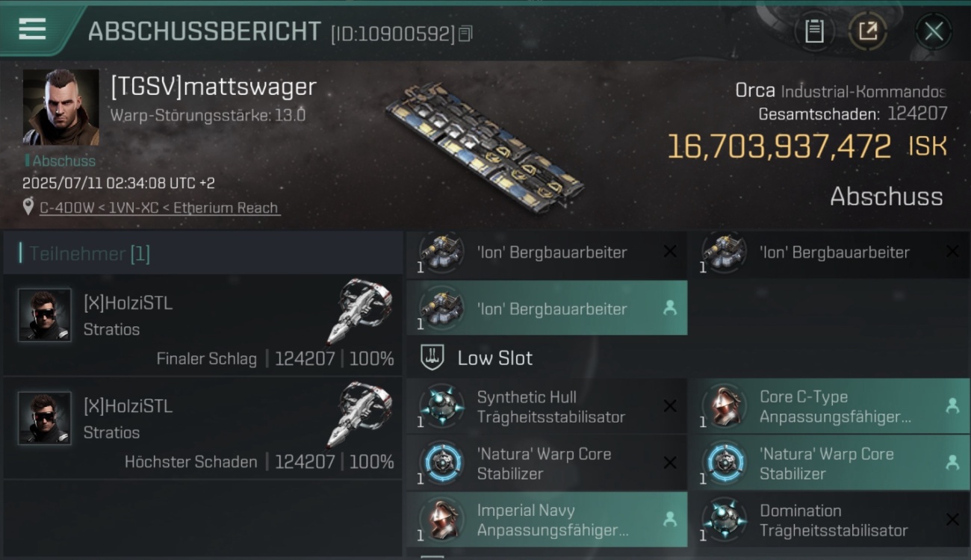971x560 pixels.
Task: Tap the share export icon
Action: 867,31
